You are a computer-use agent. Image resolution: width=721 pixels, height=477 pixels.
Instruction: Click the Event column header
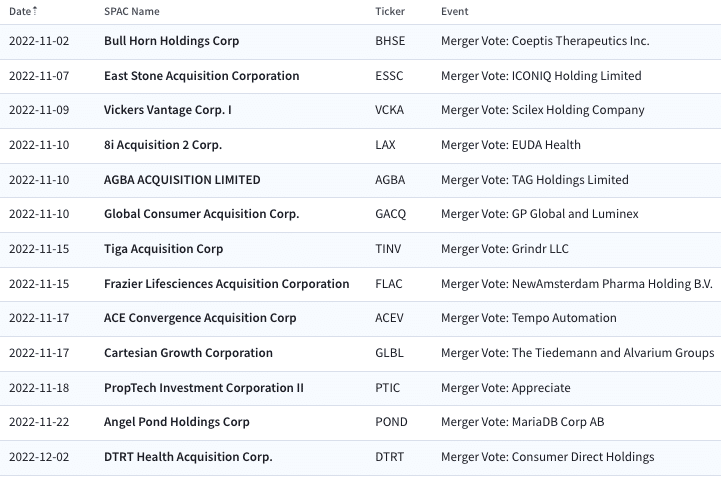[454, 11]
